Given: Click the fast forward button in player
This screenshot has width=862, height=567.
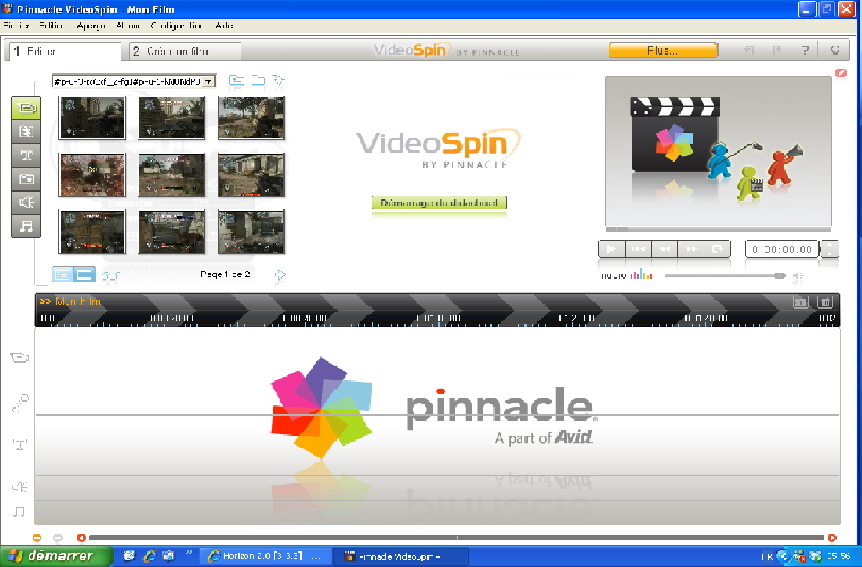Looking at the screenshot, I should pos(691,249).
